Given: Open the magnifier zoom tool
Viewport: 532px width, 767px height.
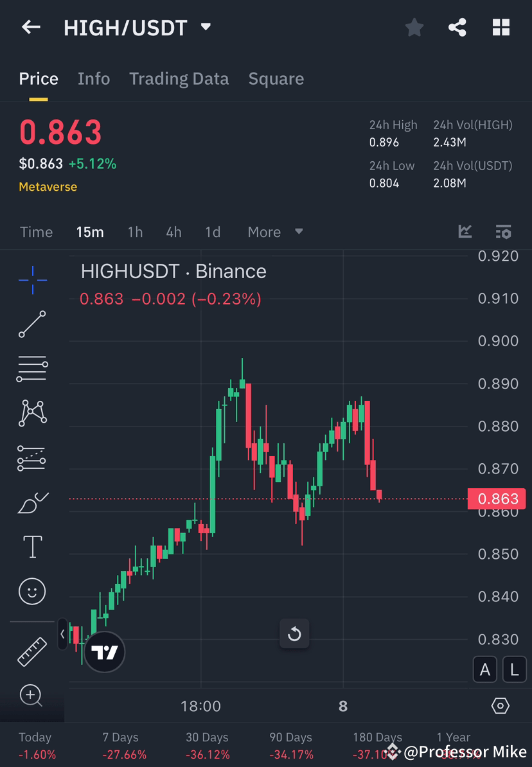Looking at the screenshot, I should coord(32,696).
